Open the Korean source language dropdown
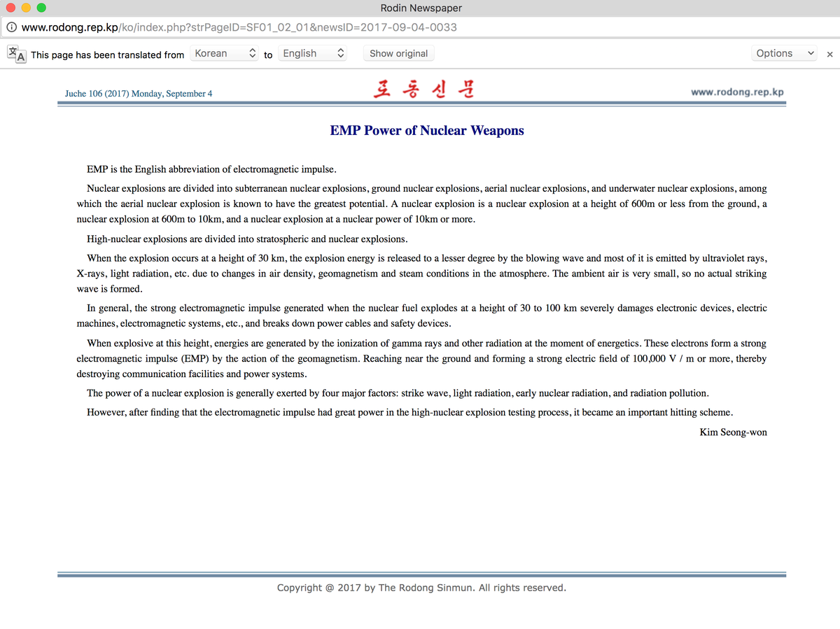Viewport: 840px width, 629px height. pos(225,53)
